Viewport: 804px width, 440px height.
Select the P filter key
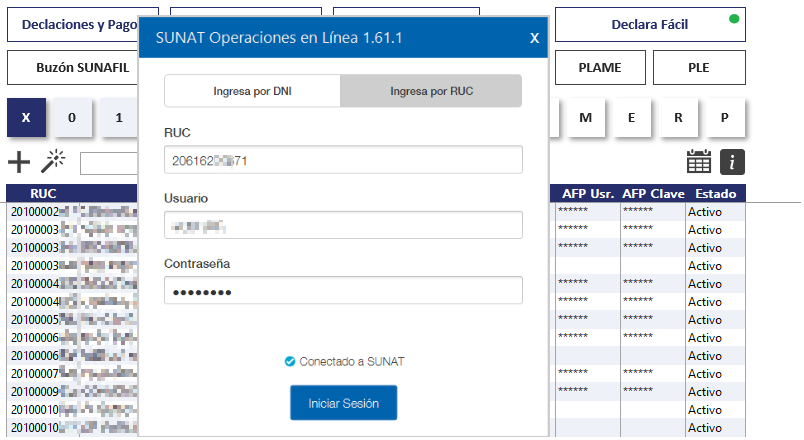coord(725,117)
